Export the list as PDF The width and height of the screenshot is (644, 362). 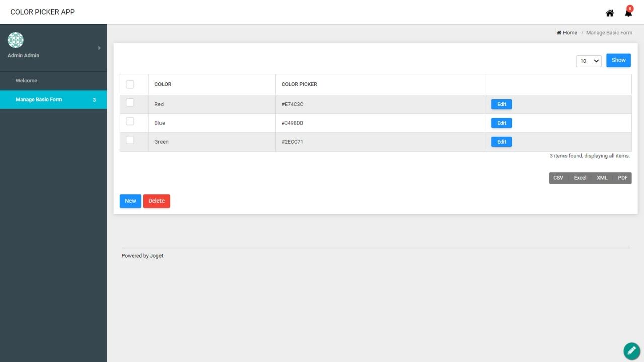[622, 178]
